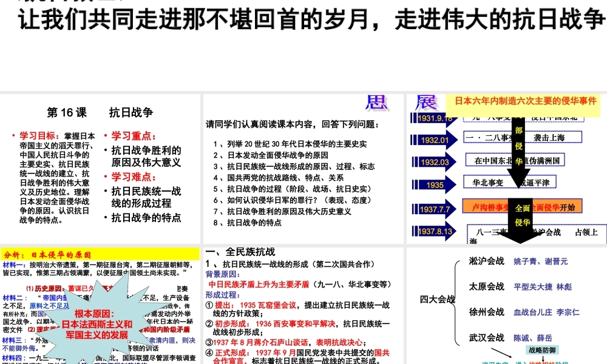
Task: Select question 4 about 国共两党的抗战路线
Action: 279,178
